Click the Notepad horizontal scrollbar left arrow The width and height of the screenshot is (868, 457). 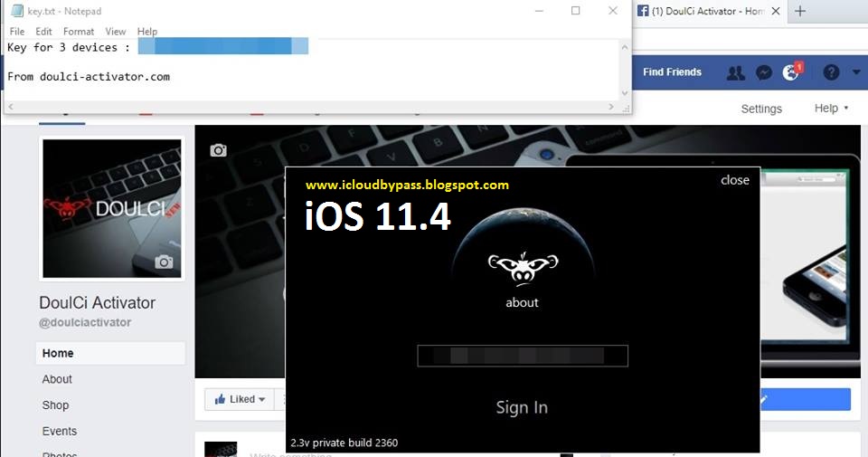(9, 107)
